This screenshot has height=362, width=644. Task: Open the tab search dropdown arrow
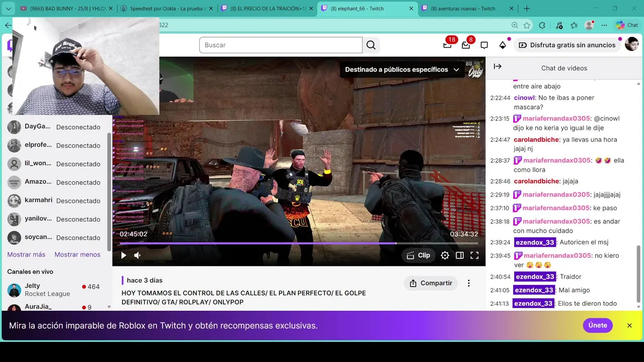pyautogui.click(x=8, y=9)
